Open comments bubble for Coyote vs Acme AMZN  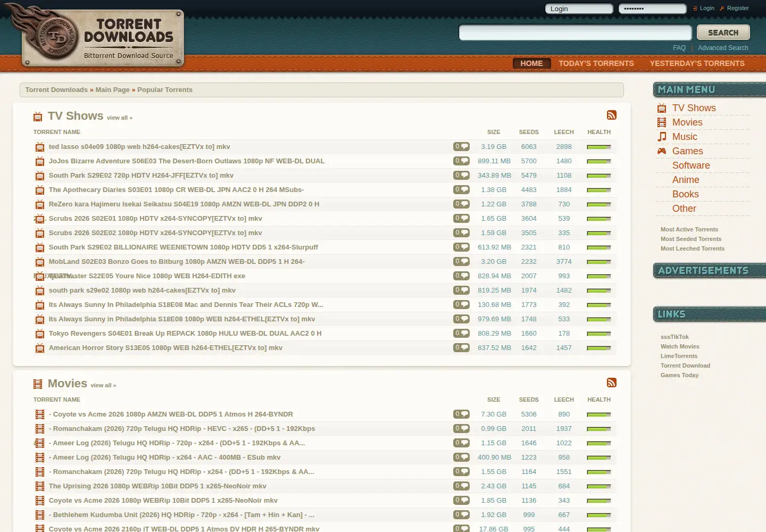tap(461, 414)
